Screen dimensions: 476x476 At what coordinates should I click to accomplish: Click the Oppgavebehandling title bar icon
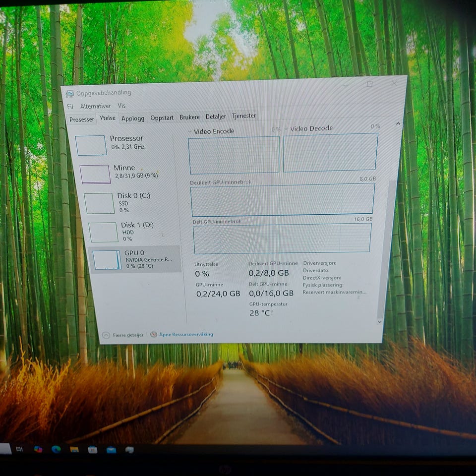point(70,94)
